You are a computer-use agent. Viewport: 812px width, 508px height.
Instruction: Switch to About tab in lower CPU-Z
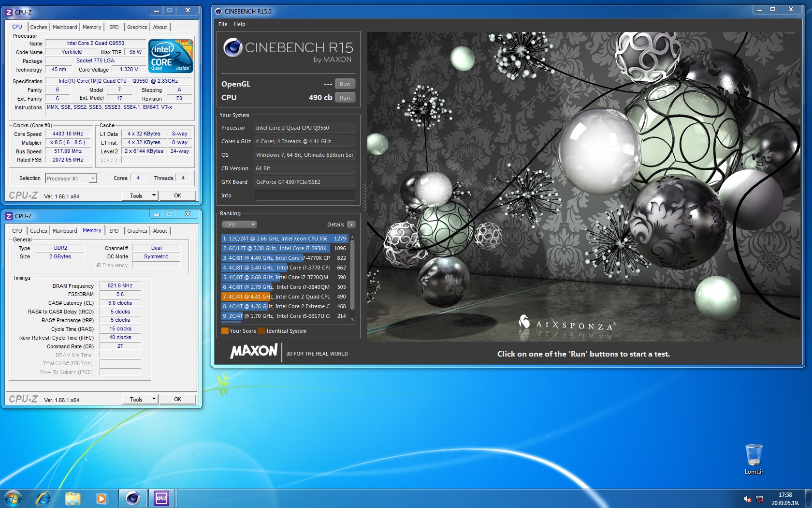pos(160,231)
